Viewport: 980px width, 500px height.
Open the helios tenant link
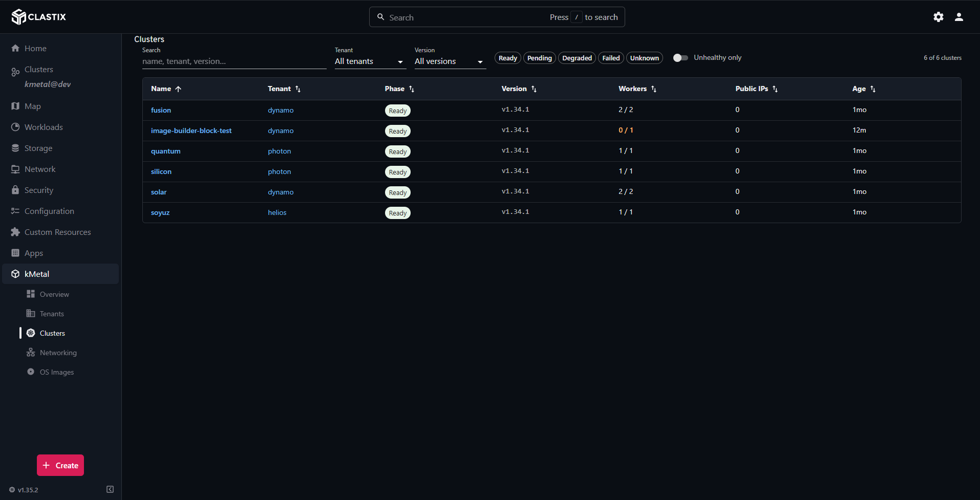click(x=277, y=212)
